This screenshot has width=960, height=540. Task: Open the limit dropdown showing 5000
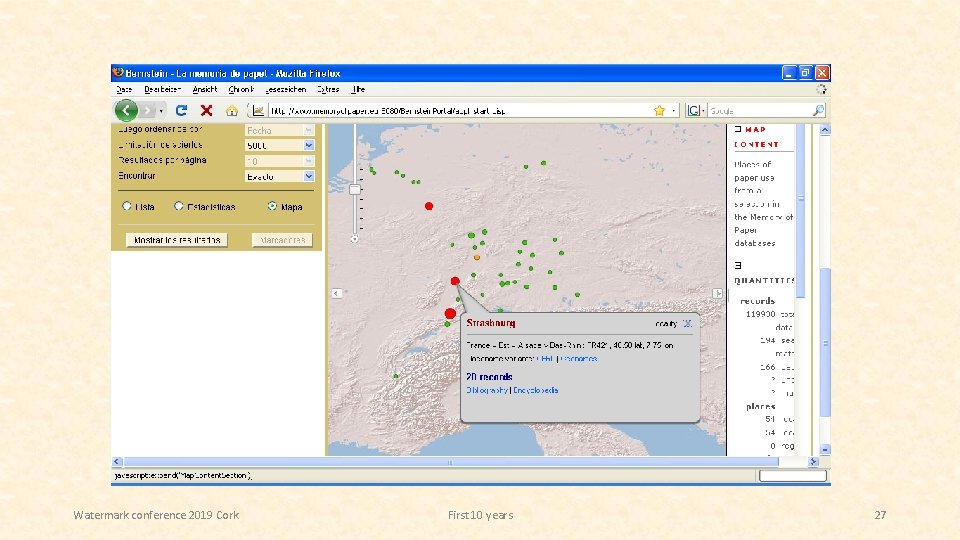point(279,145)
